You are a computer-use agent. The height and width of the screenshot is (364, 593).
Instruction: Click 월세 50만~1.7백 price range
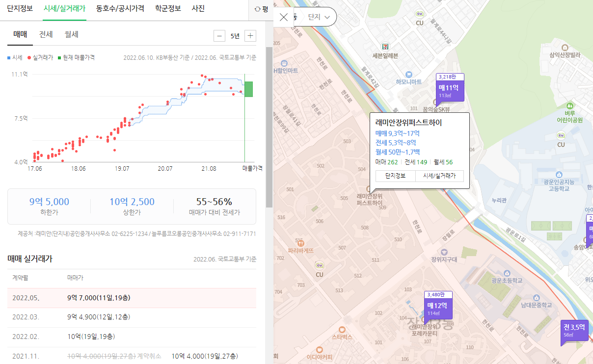[398, 152]
